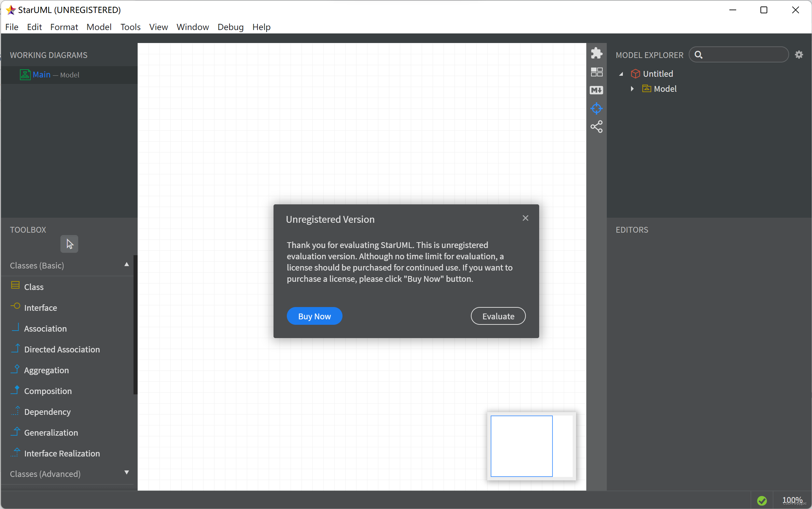The image size is (812, 509).
Task: Open the Tools menu
Action: tap(130, 27)
